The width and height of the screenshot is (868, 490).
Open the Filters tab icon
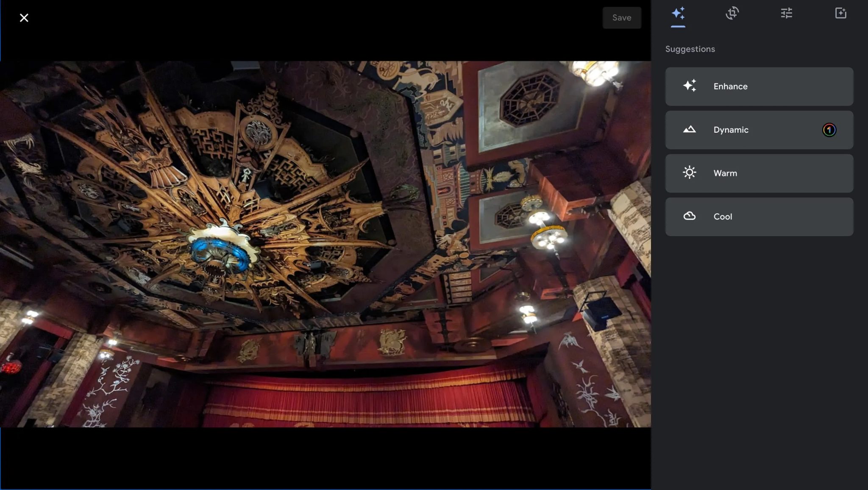(x=840, y=14)
